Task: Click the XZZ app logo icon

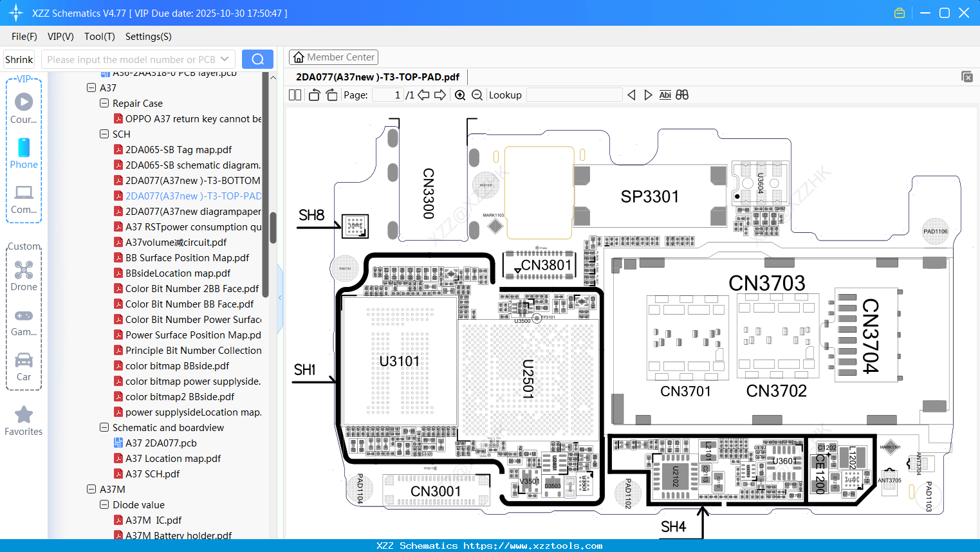Action: (16, 13)
